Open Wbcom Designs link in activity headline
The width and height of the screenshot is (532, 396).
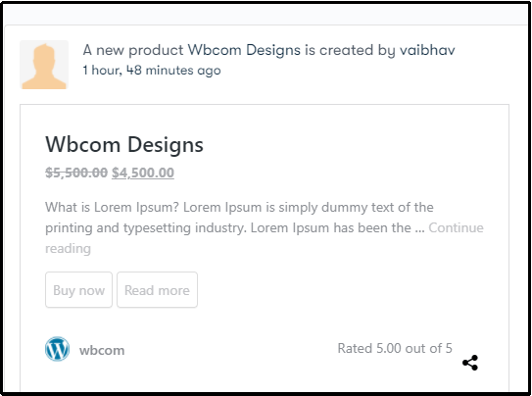[244, 50]
